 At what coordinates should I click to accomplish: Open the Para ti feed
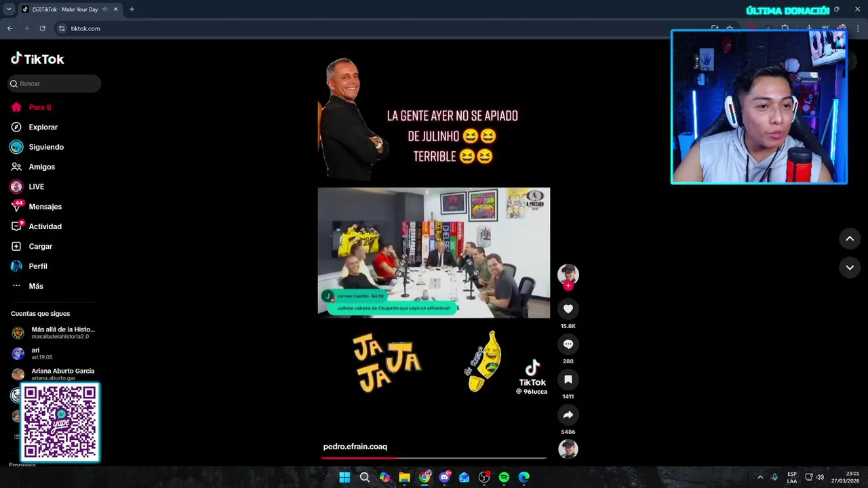pyautogui.click(x=40, y=107)
